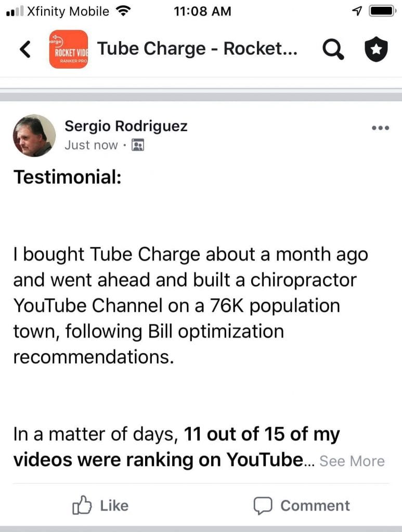The height and width of the screenshot is (532, 402).
Task: Tap the back arrow in header
Action: (x=25, y=49)
